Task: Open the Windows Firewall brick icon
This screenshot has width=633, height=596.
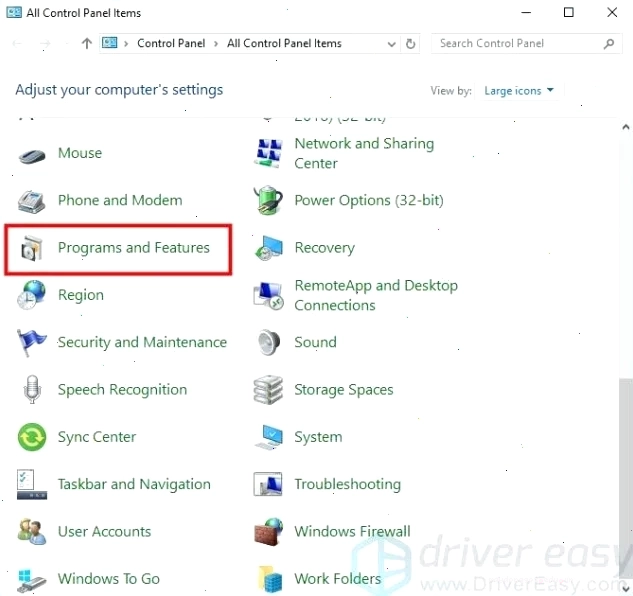Action: (x=269, y=532)
